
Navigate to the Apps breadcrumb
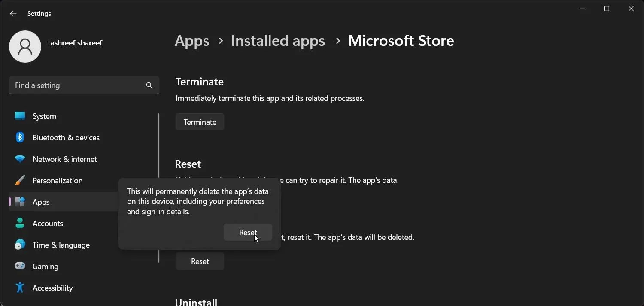(x=191, y=41)
